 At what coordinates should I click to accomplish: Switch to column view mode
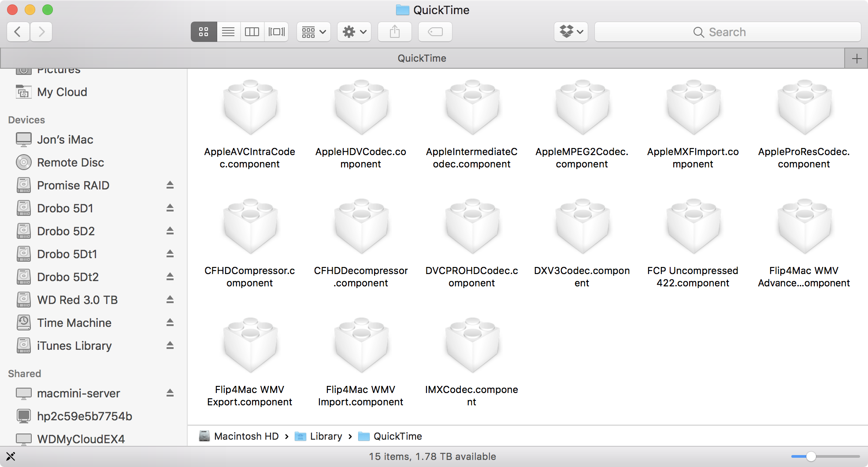(252, 32)
